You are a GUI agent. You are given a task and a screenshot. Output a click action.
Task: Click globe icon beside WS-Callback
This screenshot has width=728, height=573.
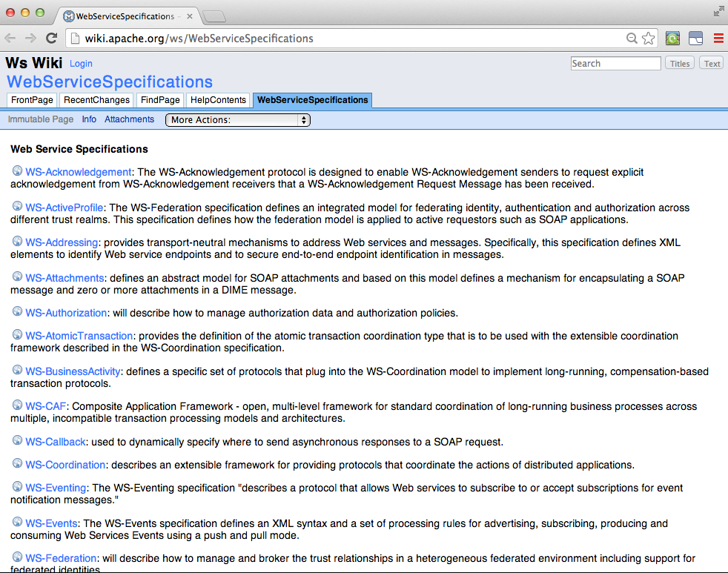(17, 440)
